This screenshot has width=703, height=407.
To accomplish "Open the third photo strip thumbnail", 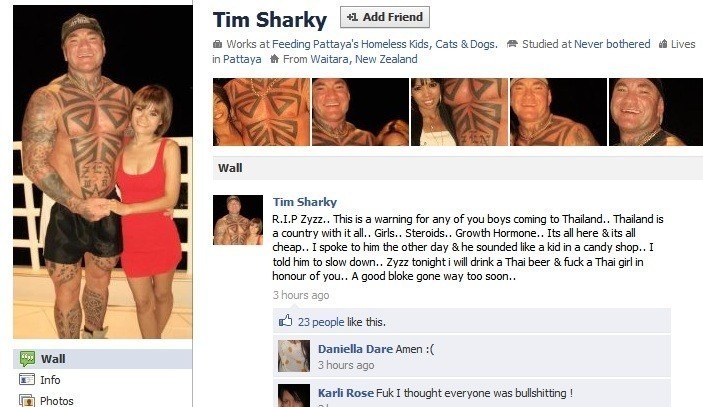I will tap(460, 112).
